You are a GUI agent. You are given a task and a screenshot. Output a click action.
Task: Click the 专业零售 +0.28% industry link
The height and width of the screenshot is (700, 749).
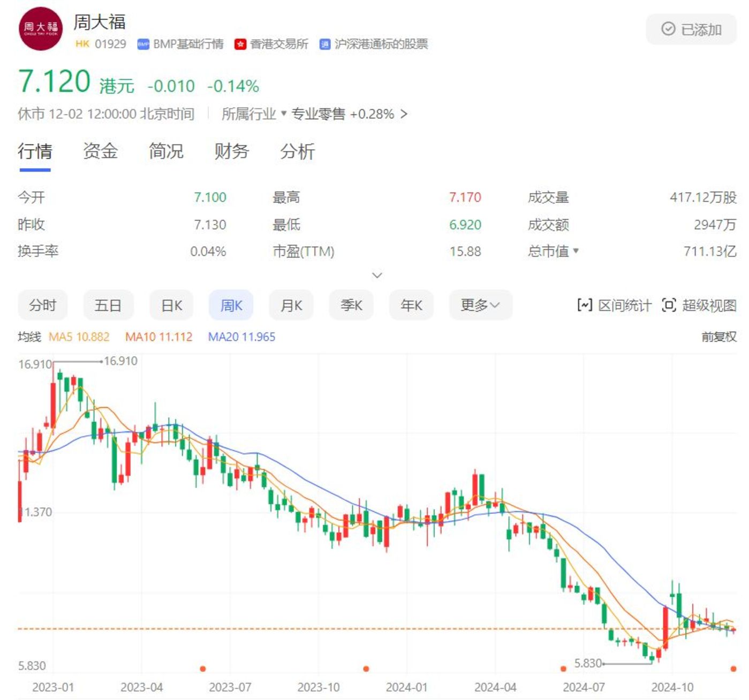[x=343, y=114]
